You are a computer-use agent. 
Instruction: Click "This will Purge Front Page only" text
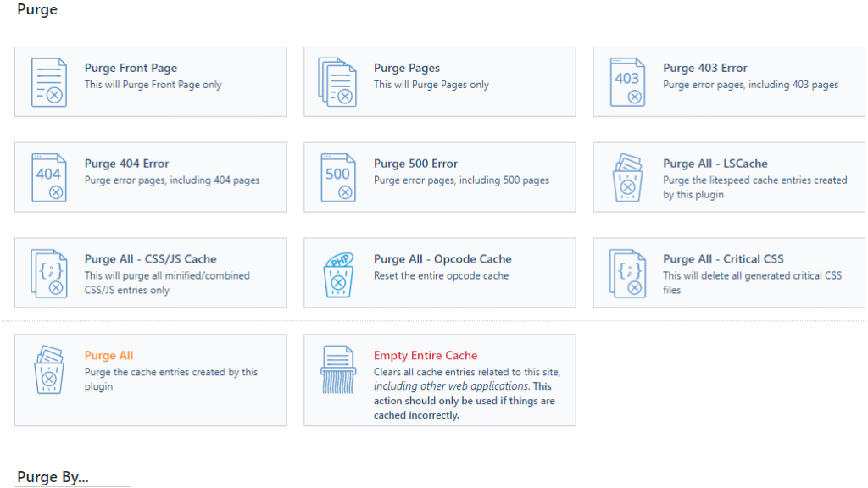click(x=153, y=85)
